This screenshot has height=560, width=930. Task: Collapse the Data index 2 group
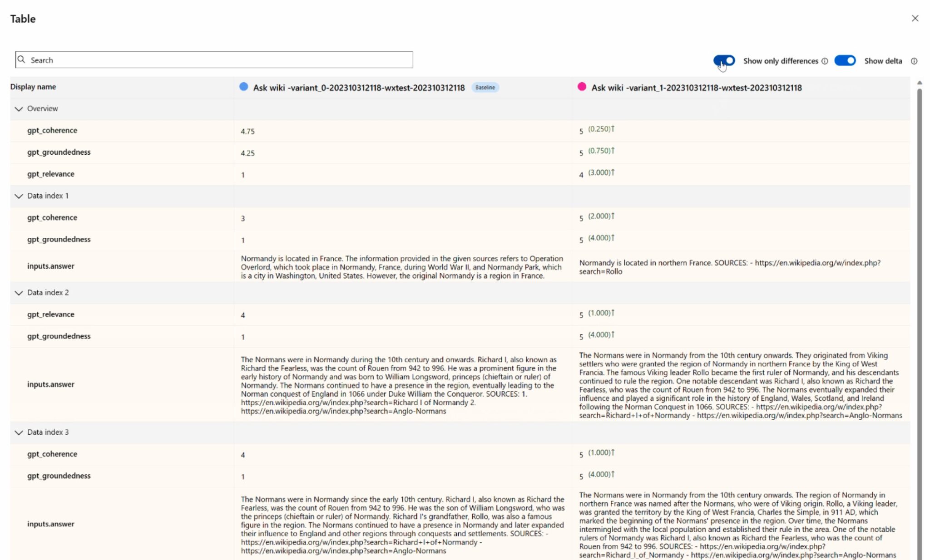19,293
